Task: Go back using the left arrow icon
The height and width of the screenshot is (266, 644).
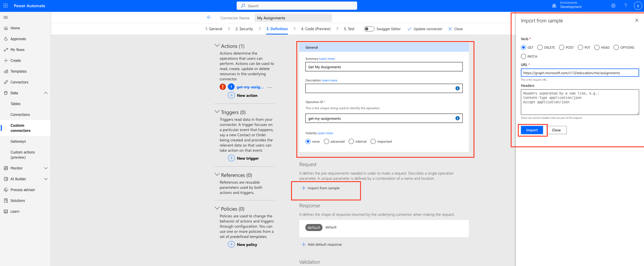Action: (x=209, y=17)
